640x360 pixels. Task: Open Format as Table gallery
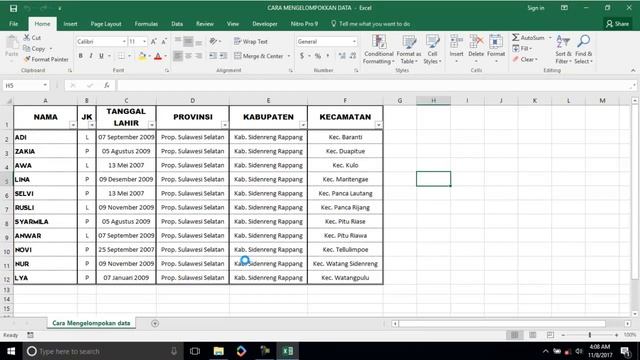409,49
